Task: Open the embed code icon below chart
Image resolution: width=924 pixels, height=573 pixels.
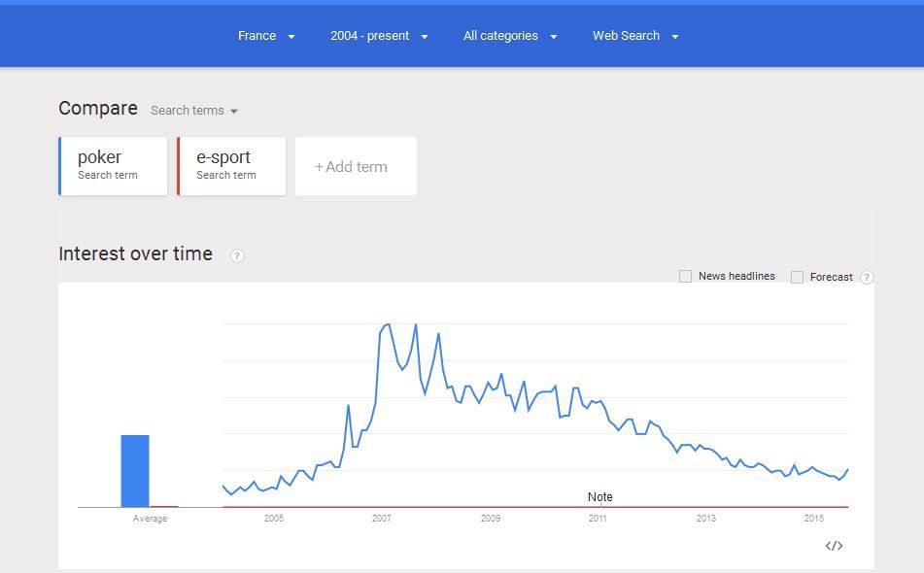Action: [834, 546]
